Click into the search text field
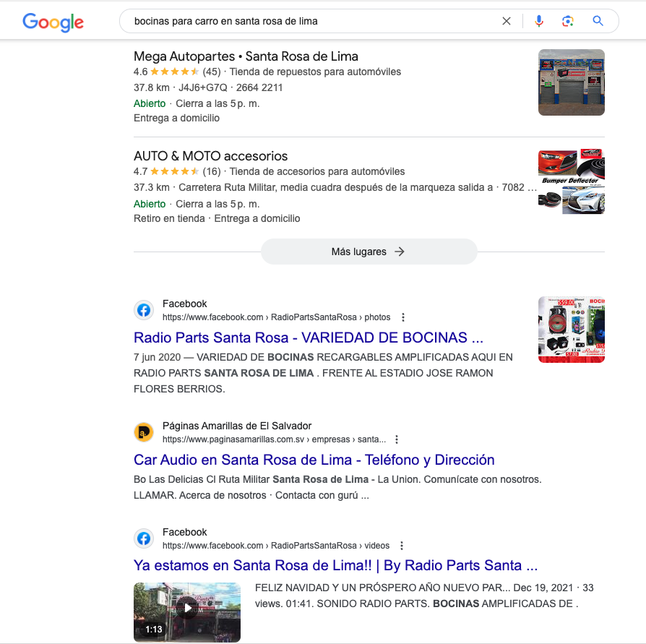Image resolution: width=646 pixels, height=644 pixels. 313,21
